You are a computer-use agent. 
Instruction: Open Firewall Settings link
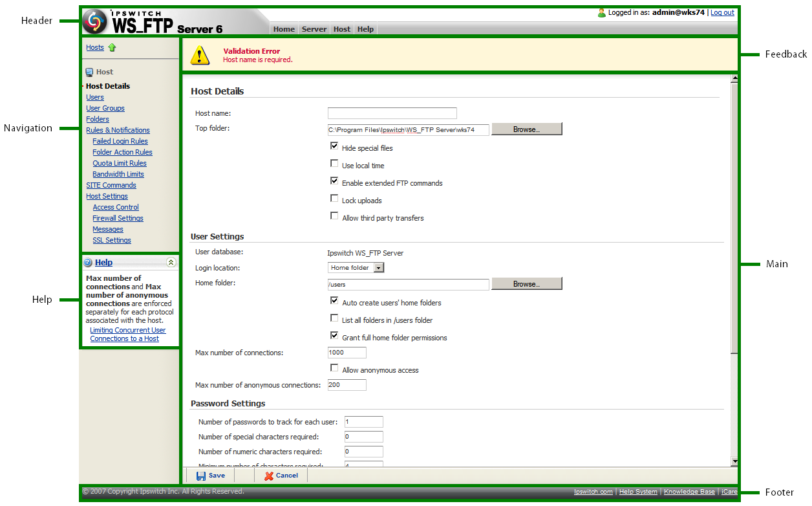(x=118, y=218)
